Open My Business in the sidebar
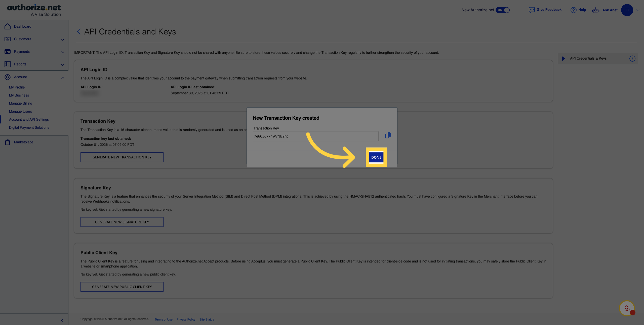 pyautogui.click(x=19, y=95)
